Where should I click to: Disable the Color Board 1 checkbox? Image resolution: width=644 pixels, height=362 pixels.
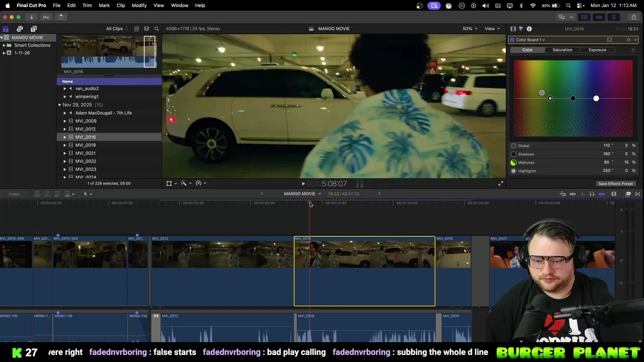tap(512, 40)
